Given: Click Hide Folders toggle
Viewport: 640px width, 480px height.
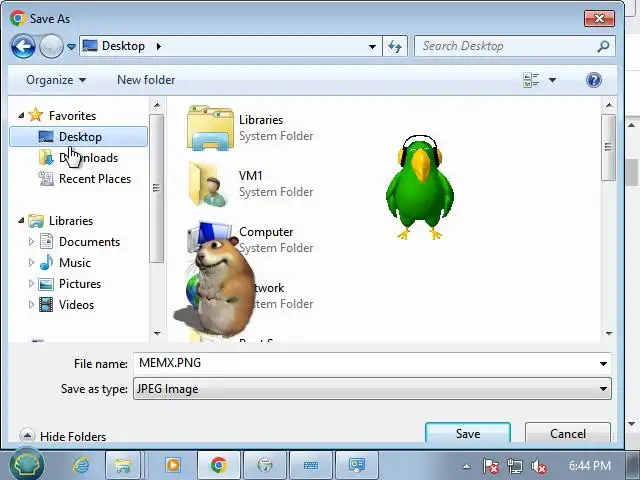Looking at the screenshot, I should [63, 436].
